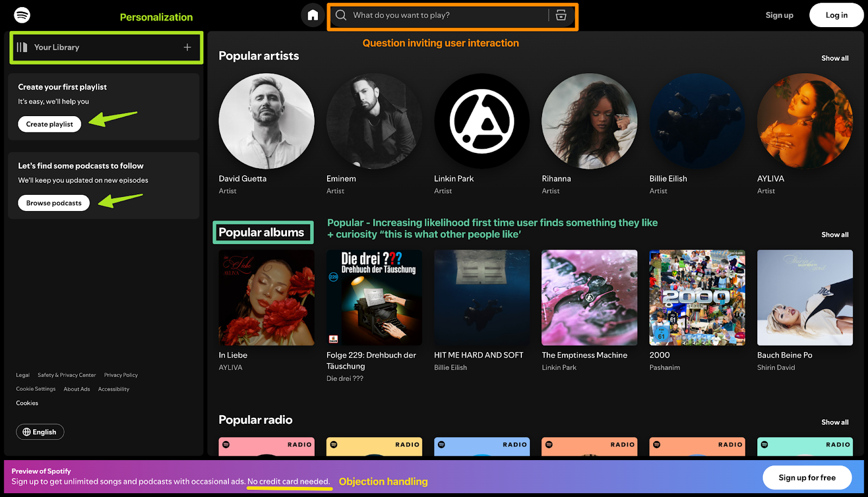The image size is (868, 497).
Task: Click the search magnifier icon
Action: (x=341, y=15)
